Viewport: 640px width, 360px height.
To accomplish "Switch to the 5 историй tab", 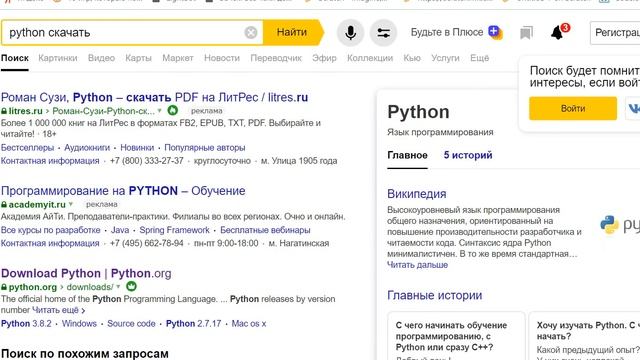I will (468, 156).
